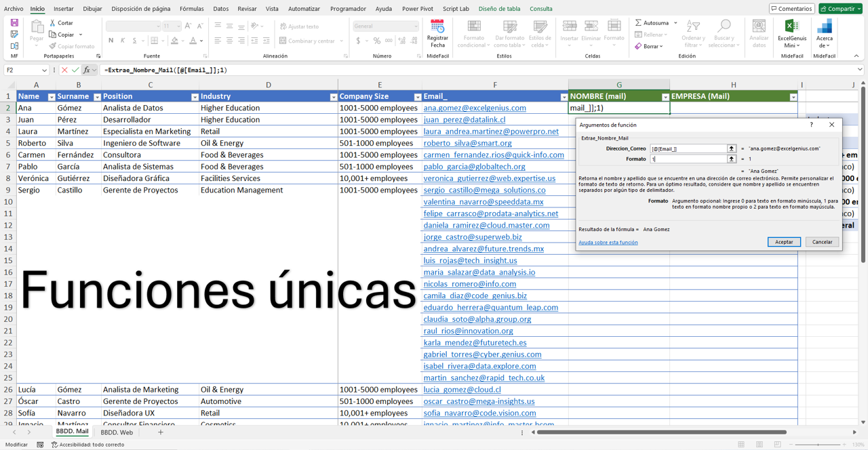Screen dimensions: 868x450
Task: Apply italic formatting from the ribbon
Action: tap(123, 40)
